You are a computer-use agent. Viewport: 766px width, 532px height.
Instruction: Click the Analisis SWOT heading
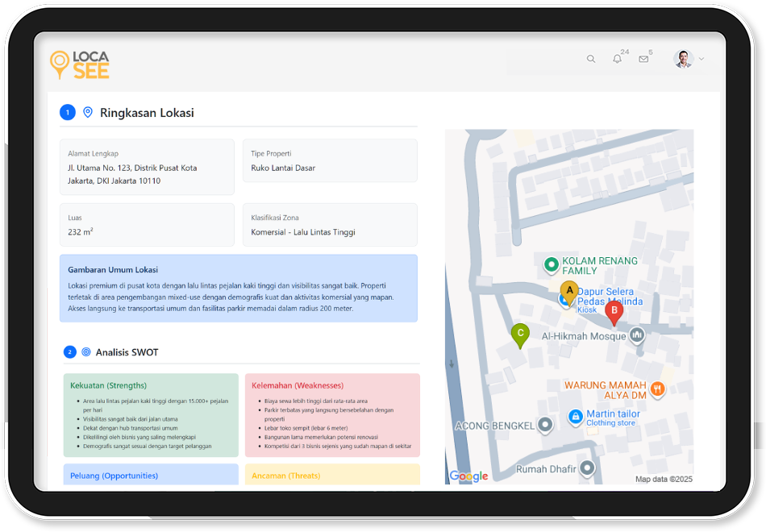click(127, 352)
